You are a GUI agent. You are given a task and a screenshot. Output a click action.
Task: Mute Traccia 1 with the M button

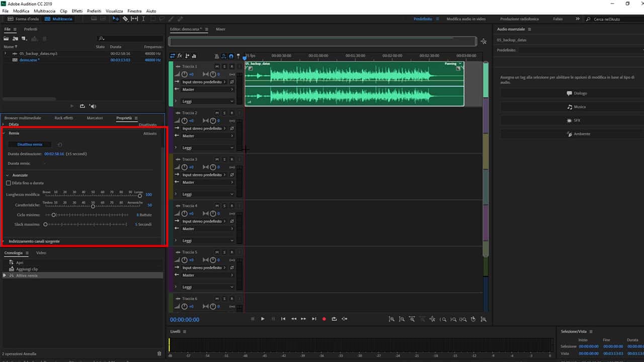click(x=217, y=66)
